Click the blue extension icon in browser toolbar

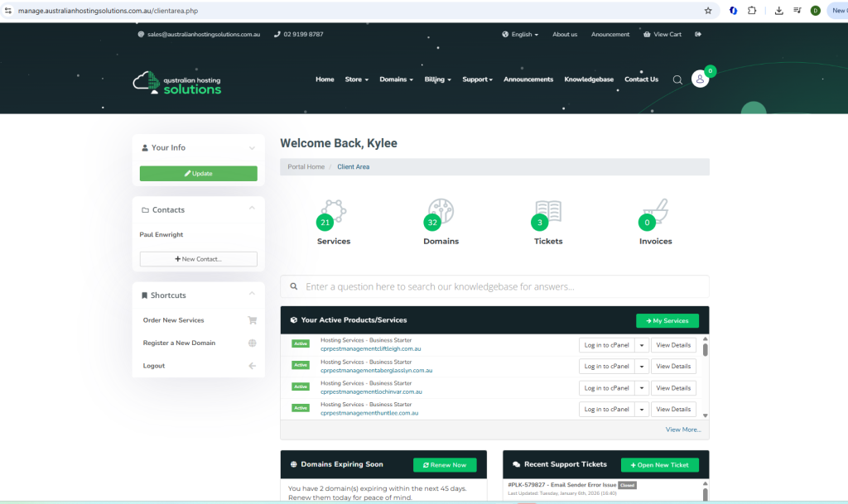click(x=734, y=10)
